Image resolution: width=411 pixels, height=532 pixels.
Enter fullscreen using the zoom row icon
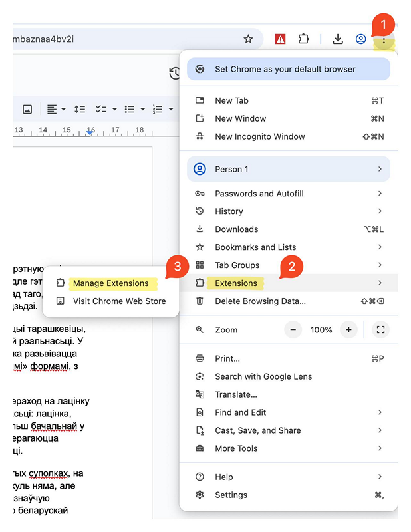380,330
